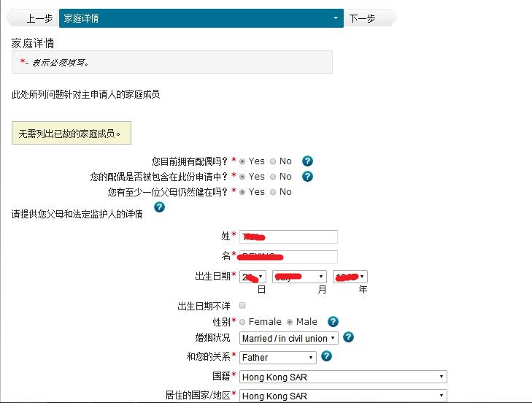
Task: Open help icon for parents and guardians details
Action: coord(159,207)
